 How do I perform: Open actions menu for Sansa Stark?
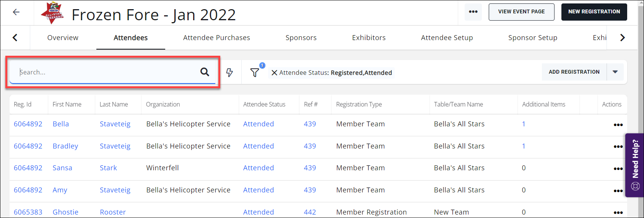[618, 169]
